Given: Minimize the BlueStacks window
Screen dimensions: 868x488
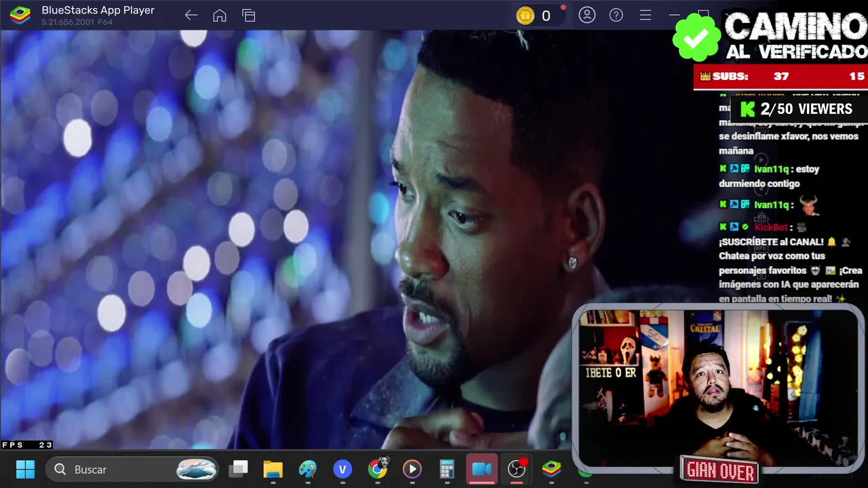Looking at the screenshot, I should [674, 15].
